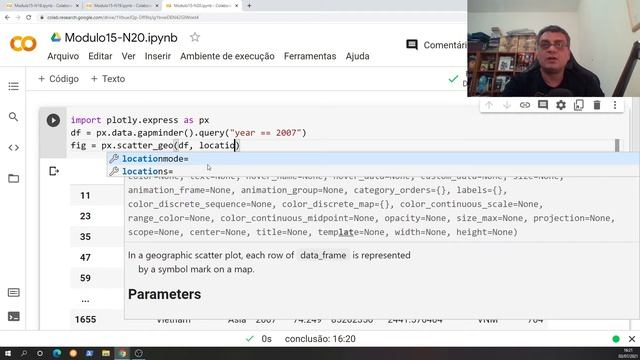Open the Arquivo menu
This screenshot has width=640, height=360.
point(63,56)
